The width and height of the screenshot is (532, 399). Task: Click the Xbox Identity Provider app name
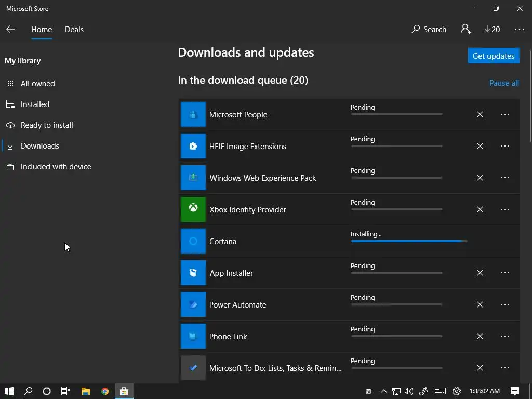248,210
